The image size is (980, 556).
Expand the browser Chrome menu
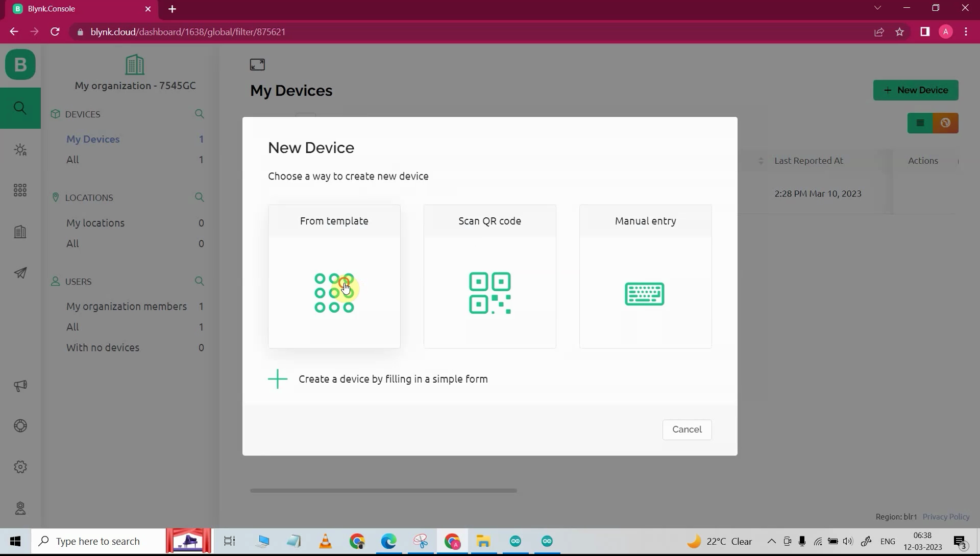coord(965,32)
